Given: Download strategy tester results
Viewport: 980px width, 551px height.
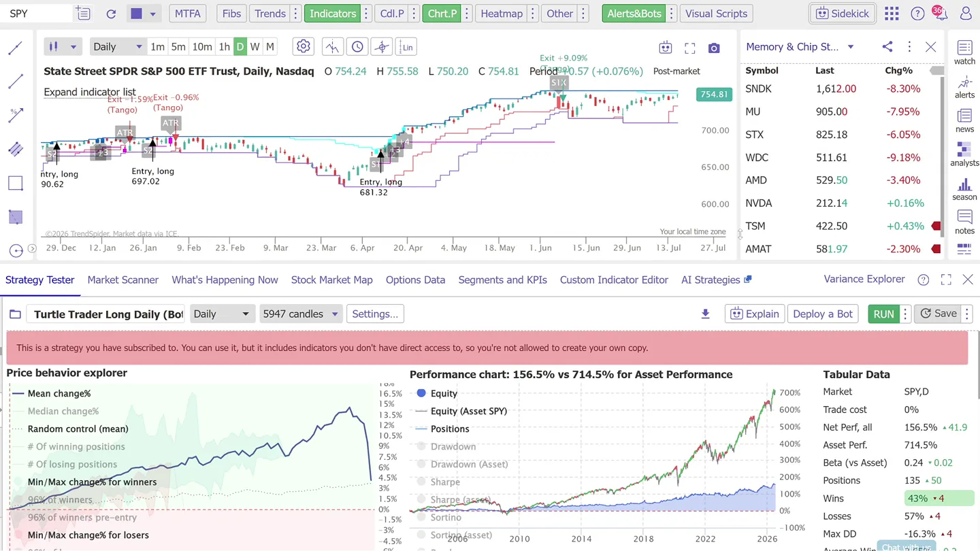Looking at the screenshot, I should (705, 314).
